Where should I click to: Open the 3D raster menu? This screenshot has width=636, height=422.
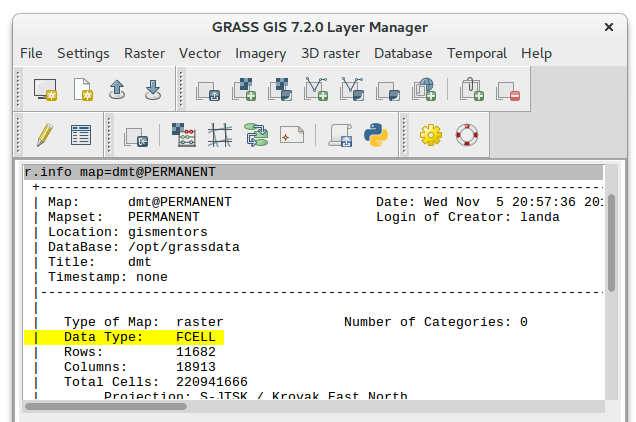click(x=330, y=54)
